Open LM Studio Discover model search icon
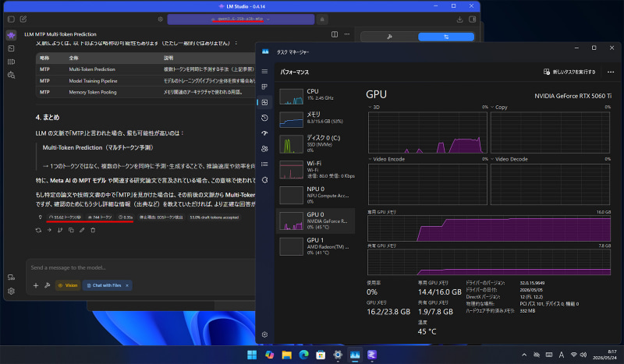 tap(11, 75)
